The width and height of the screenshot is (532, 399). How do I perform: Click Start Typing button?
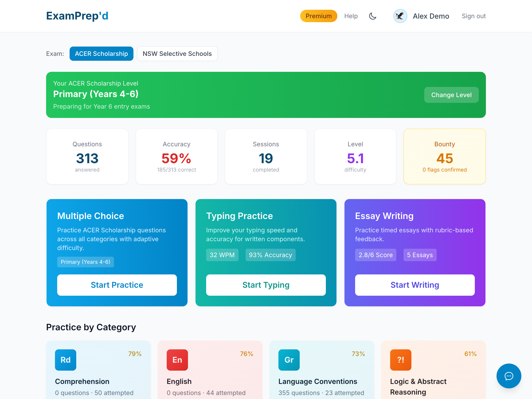click(x=266, y=285)
